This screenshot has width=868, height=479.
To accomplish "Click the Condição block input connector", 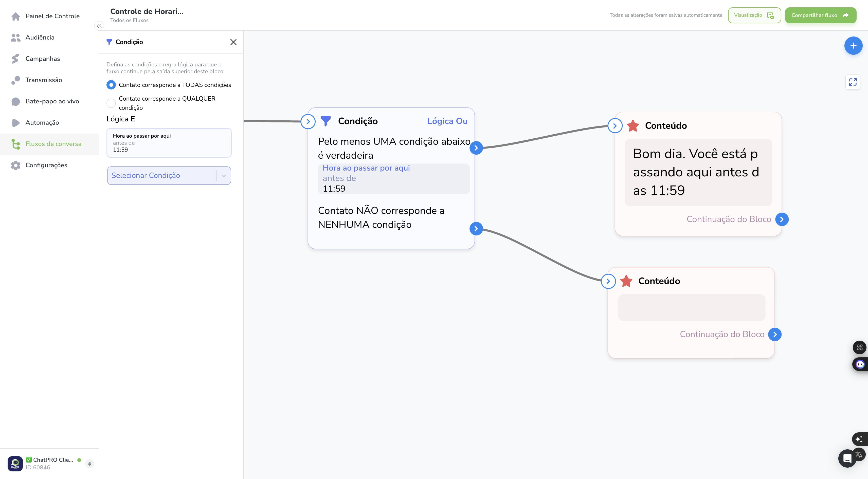I will coord(308,121).
